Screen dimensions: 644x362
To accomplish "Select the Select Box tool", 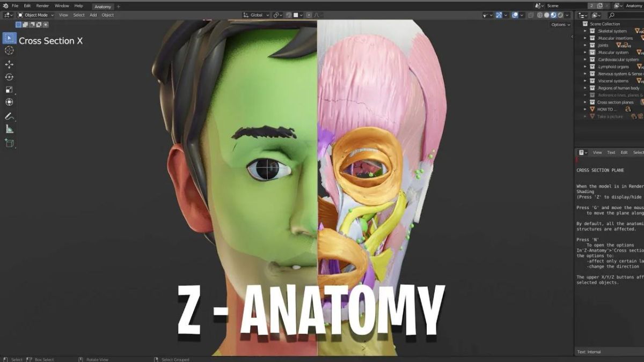I will (9, 38).
